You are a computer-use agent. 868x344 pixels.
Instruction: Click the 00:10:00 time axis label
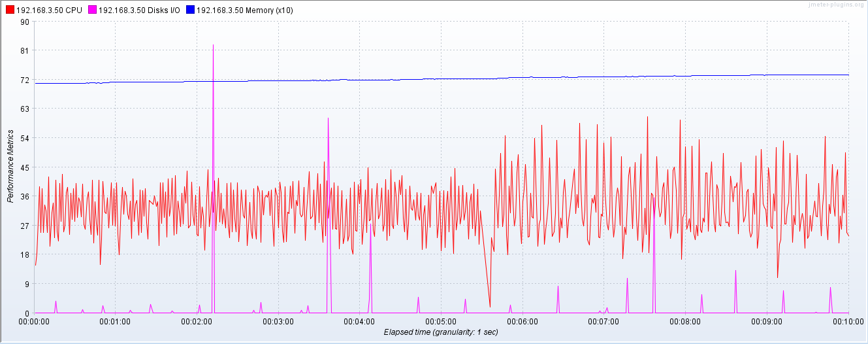(x=848, y=322)
